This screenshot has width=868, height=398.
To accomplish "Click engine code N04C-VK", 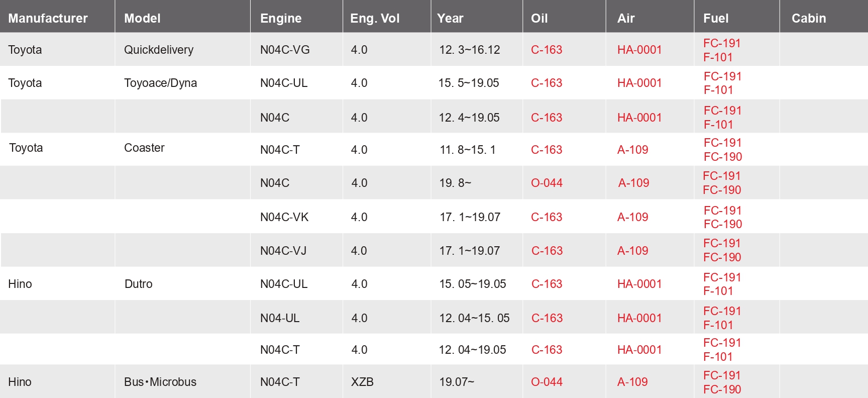I will point(284,217).
